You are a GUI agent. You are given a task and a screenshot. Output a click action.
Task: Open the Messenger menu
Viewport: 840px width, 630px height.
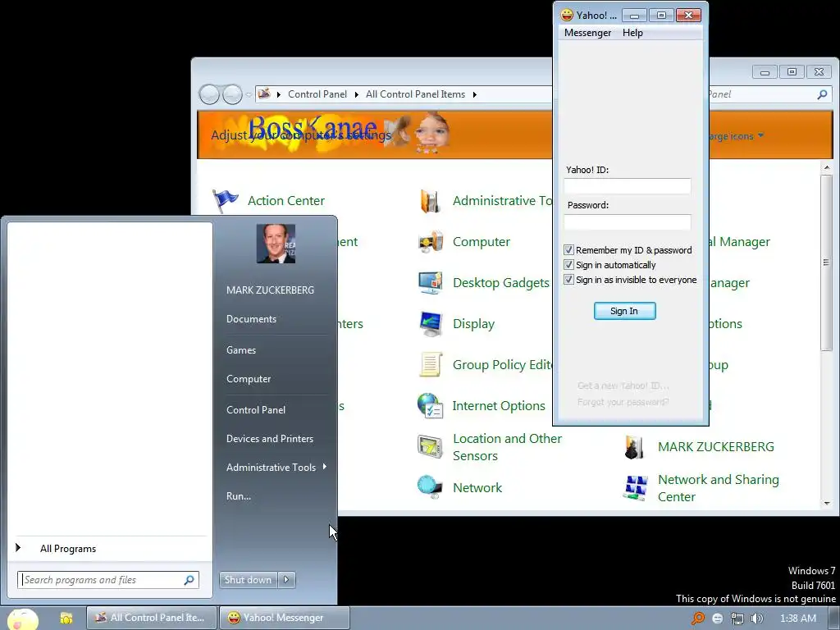pyautogui.click(x=587, y=33)
